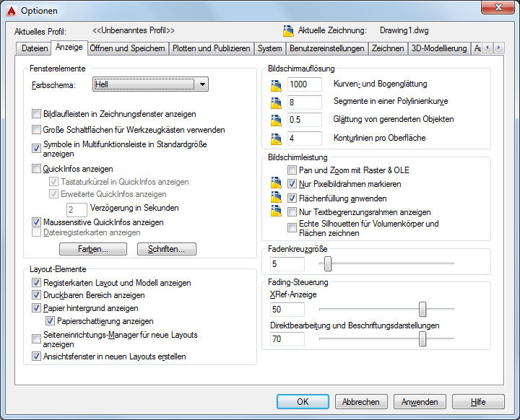Click the XRef-Anzeige value field 50

click(287, 310)
